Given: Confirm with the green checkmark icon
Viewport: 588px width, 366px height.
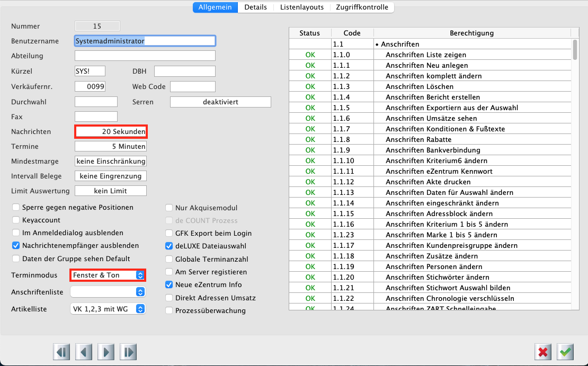Looking at the screenshot, I should coord(566,352).
